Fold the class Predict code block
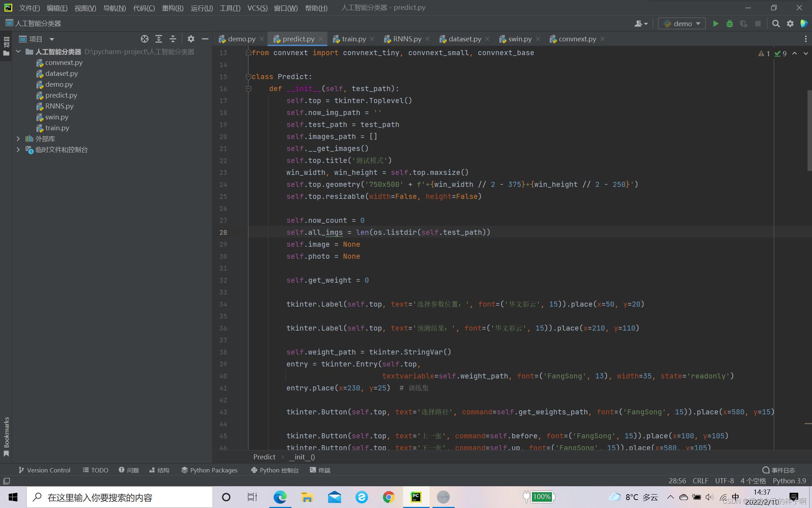Screen dimensions: 812x508 pyautogui.click(x=248, y=77)
